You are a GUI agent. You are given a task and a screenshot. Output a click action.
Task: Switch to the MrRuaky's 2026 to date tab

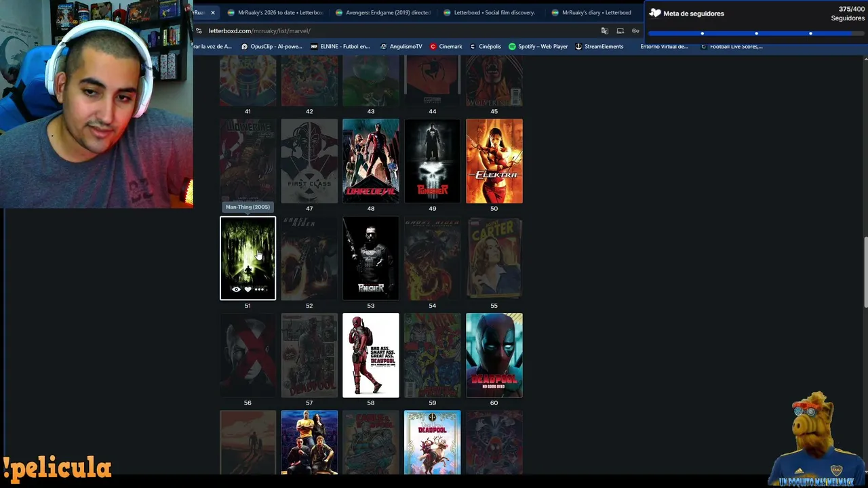pyautogui.click(x=275, y=12)
